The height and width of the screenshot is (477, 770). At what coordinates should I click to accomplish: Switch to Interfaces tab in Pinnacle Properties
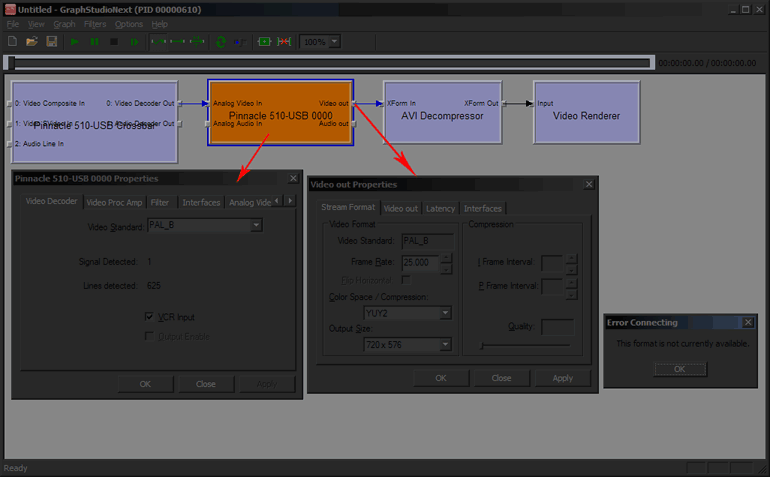coord(201,202)
